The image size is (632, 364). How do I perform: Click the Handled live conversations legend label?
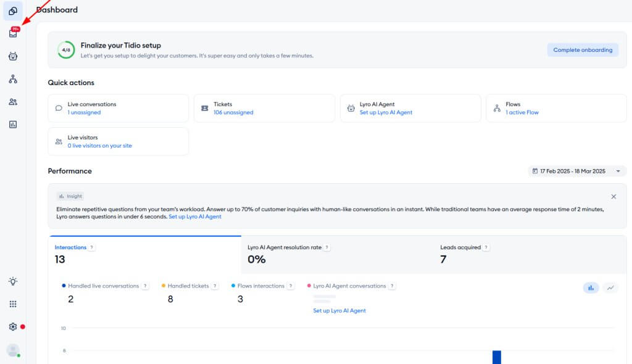[103, 286]
